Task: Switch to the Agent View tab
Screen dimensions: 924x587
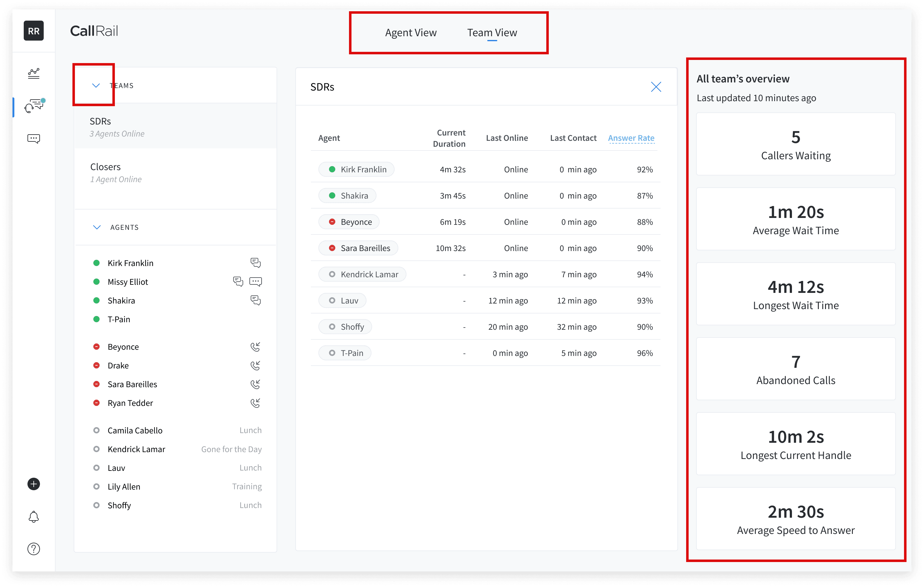Action: [x=410, y=33]
